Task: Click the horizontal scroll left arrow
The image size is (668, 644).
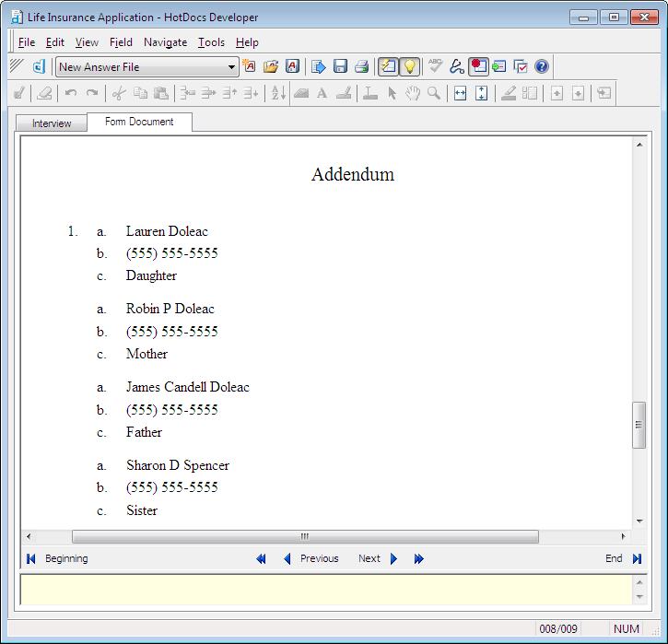Action: point(29,536)
